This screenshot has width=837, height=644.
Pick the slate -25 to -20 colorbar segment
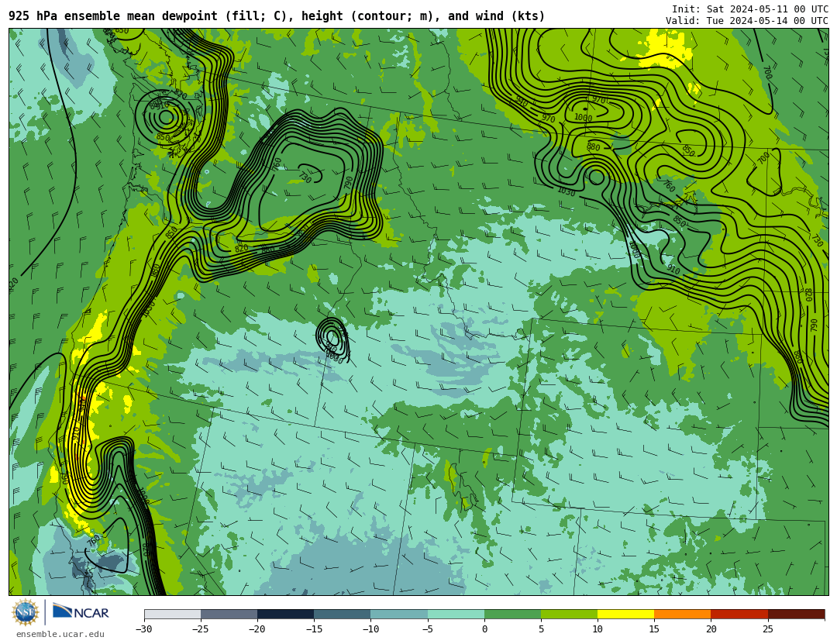229,614
